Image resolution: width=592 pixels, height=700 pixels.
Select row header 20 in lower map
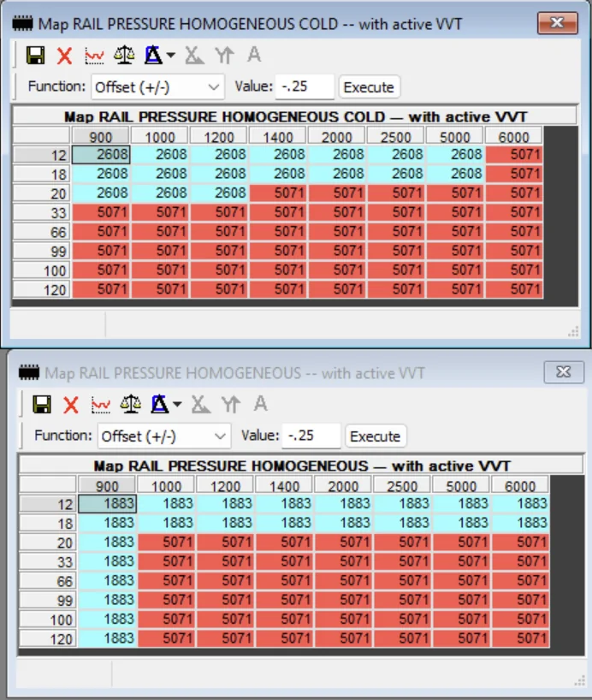pos(48,543)
